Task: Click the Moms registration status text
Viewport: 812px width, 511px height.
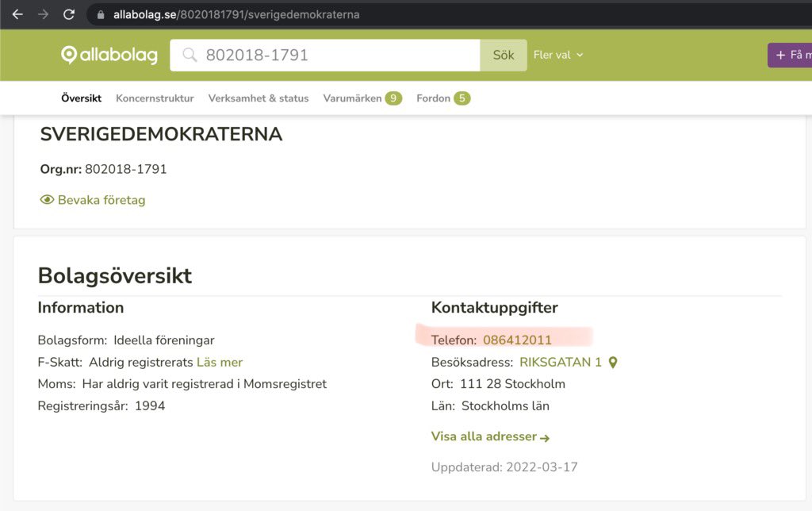Action: (182, 384)
